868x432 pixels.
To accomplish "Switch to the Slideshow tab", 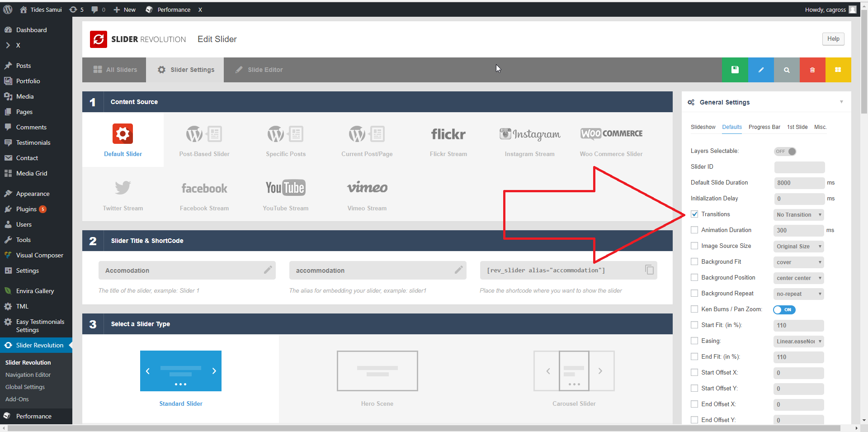I will coord(703,127).
